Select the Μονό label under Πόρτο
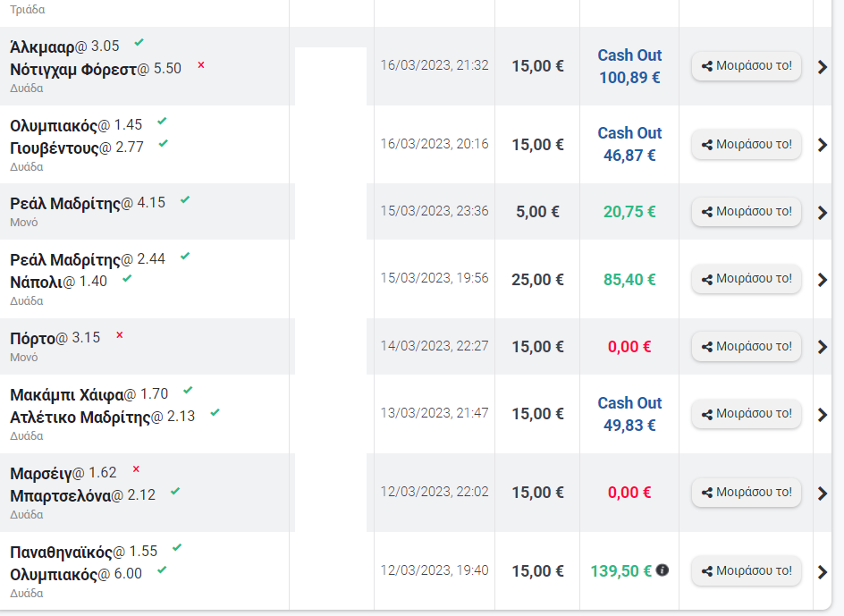The height and width of the screenshot is (616, 844). pos(23,358)
